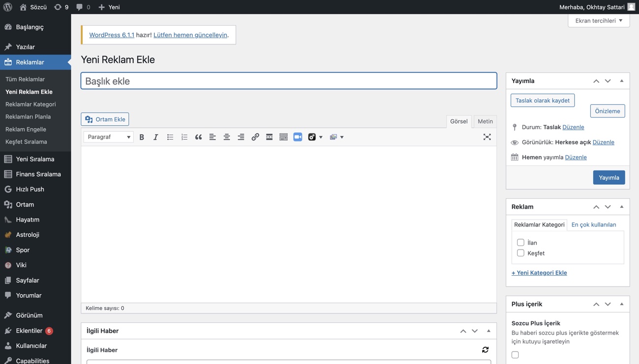Click the Lütfen hemen güncelleyin link
This screenshot has height=364, width=639.
(190, 35)
